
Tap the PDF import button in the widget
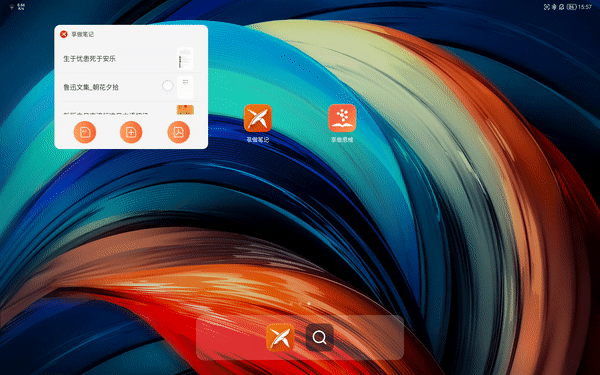[179, 132]
